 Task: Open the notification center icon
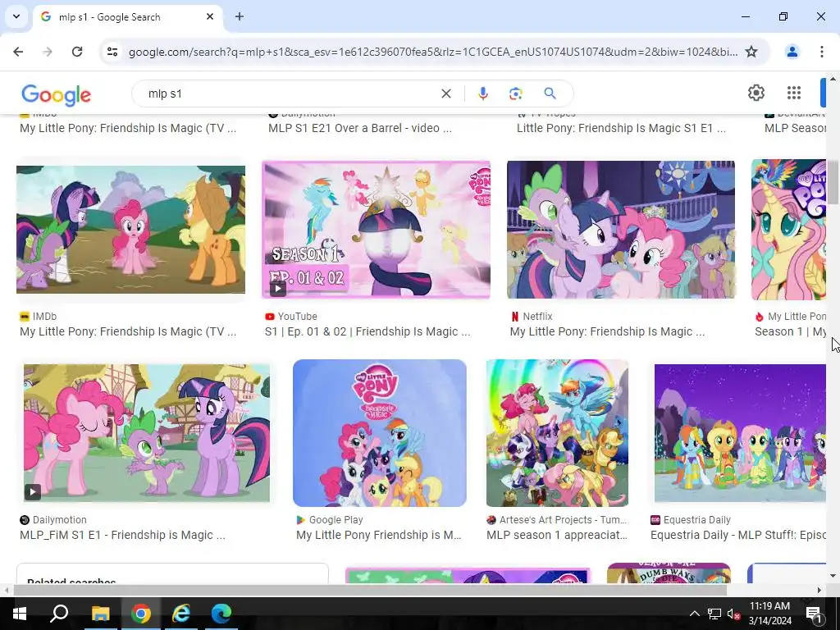[814, 614]
